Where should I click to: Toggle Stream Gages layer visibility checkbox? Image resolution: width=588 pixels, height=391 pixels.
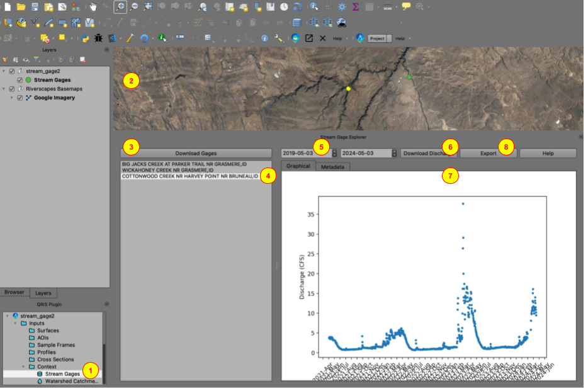click(20, 80)
